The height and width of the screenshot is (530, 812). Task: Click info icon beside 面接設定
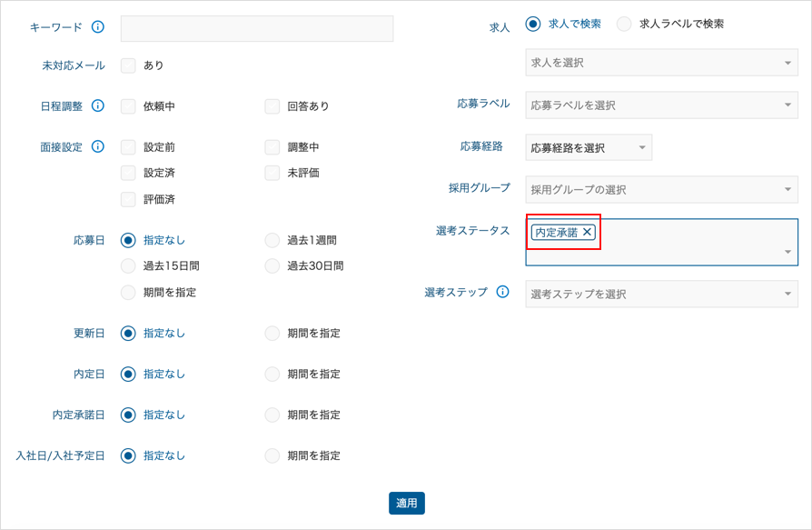pyautogui.click(x=98, y=146)
